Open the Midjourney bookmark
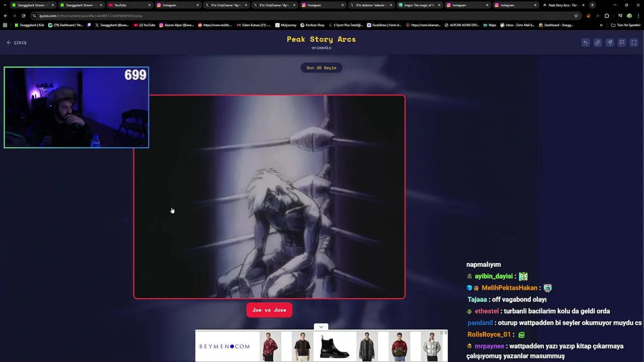 pos(286,25)
